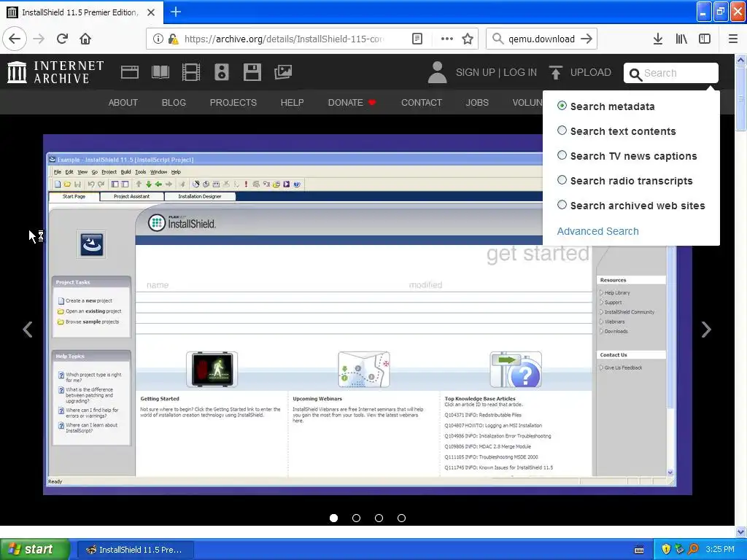Click the UPLOAD link
Viewport: 747px width, 560px height.
pyautogui.click(x=591, y=72)
